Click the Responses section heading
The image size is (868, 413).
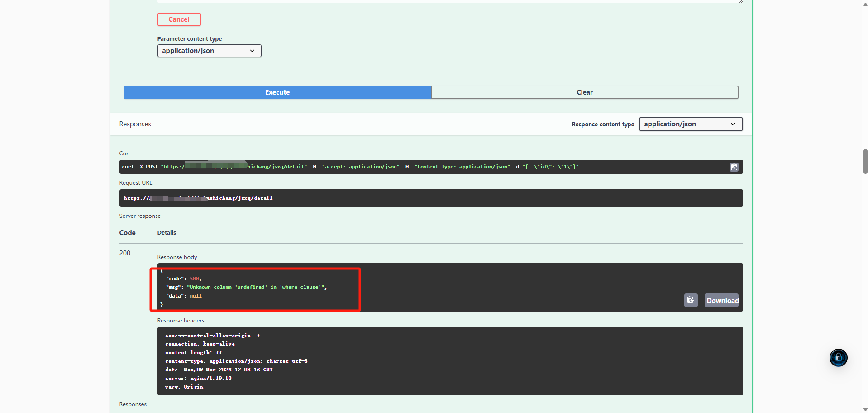coord(135,124)
